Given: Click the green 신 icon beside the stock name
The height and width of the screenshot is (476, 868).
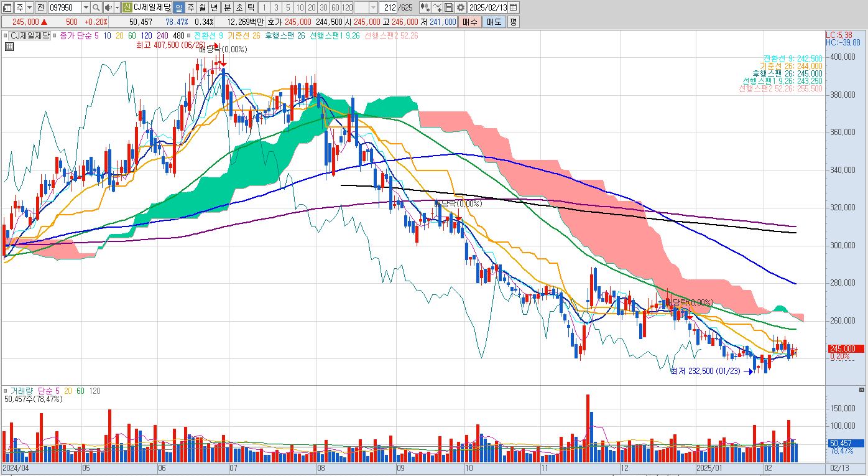Looking at the screenshot, I should (127, 7).
